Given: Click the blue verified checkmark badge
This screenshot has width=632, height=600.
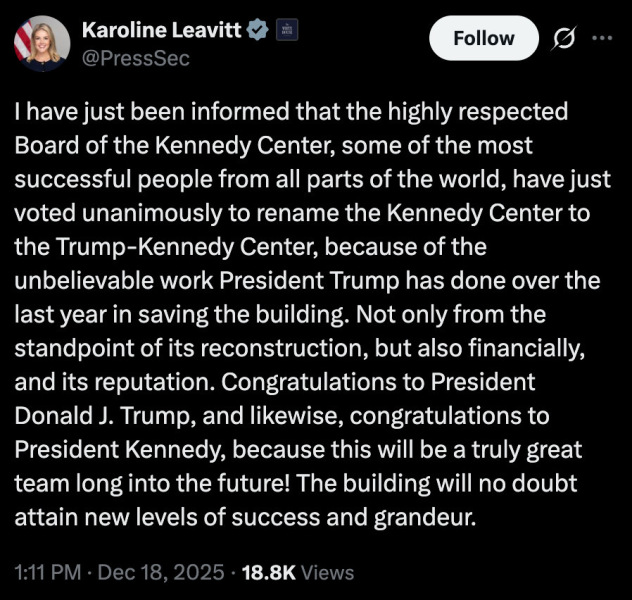Looking at the screenshot, I should pyautogui.click(x=256, y=30).
